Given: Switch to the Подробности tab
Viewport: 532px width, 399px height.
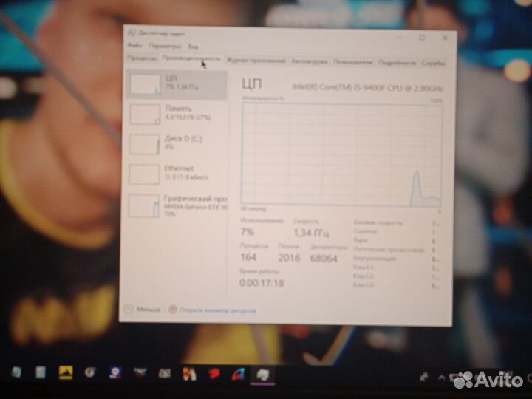Looking at the screenshot, I should pyautogui.click(x=397, y=63).
